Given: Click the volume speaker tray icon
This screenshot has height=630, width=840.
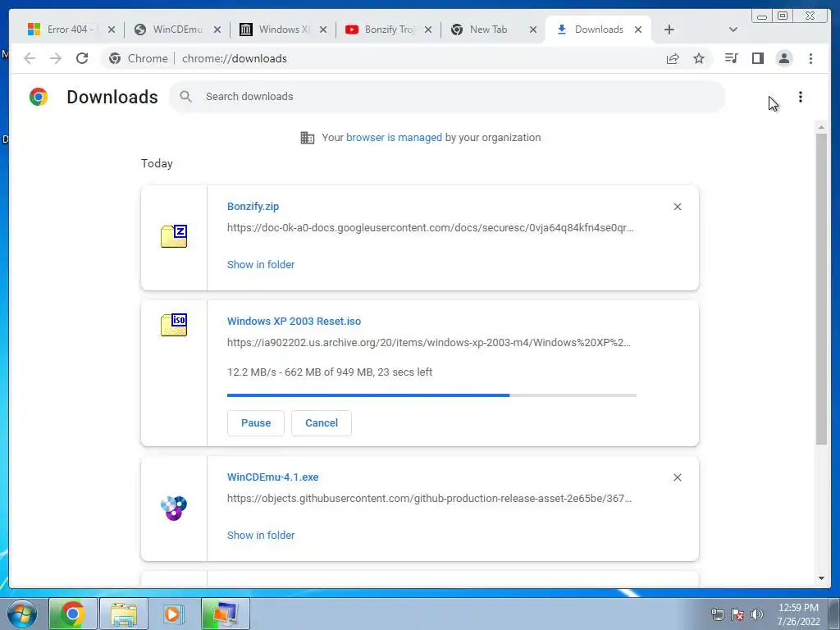Looking at the screenshot, I should point(757,614).
